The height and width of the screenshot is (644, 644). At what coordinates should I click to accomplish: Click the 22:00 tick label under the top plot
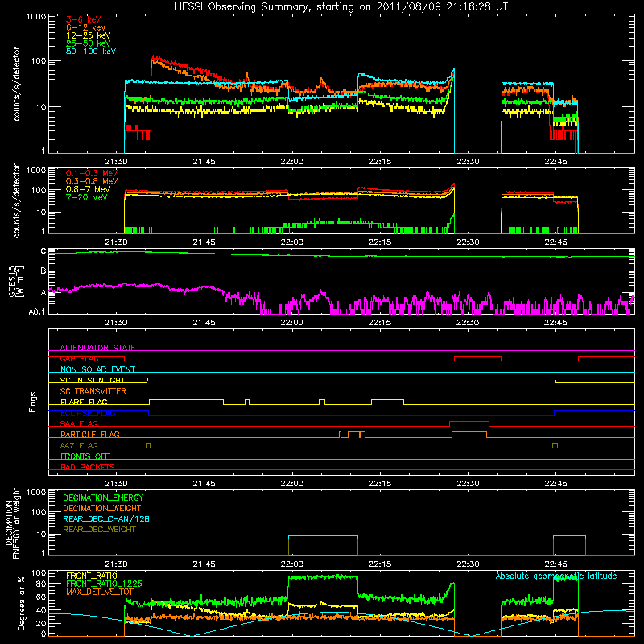(292, 162)
